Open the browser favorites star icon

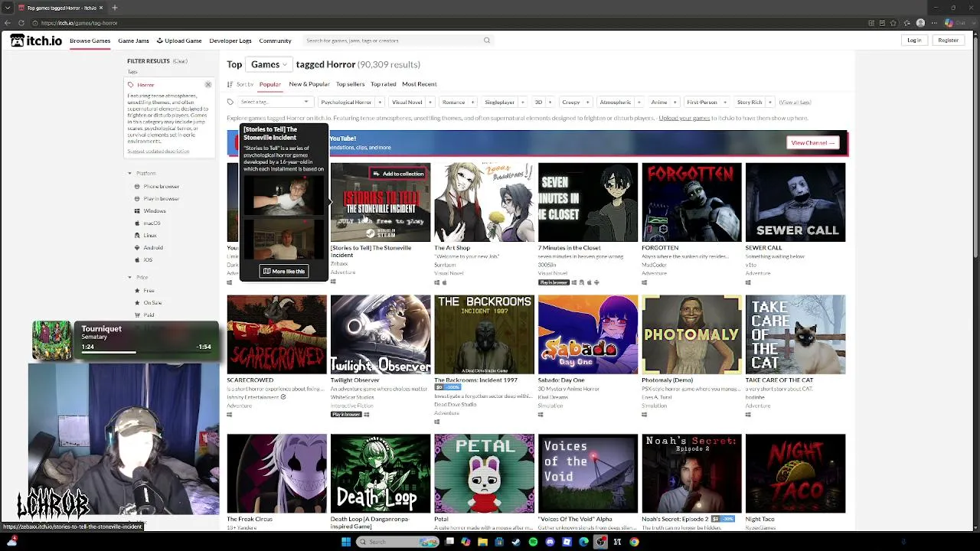[x=893, y=23]
